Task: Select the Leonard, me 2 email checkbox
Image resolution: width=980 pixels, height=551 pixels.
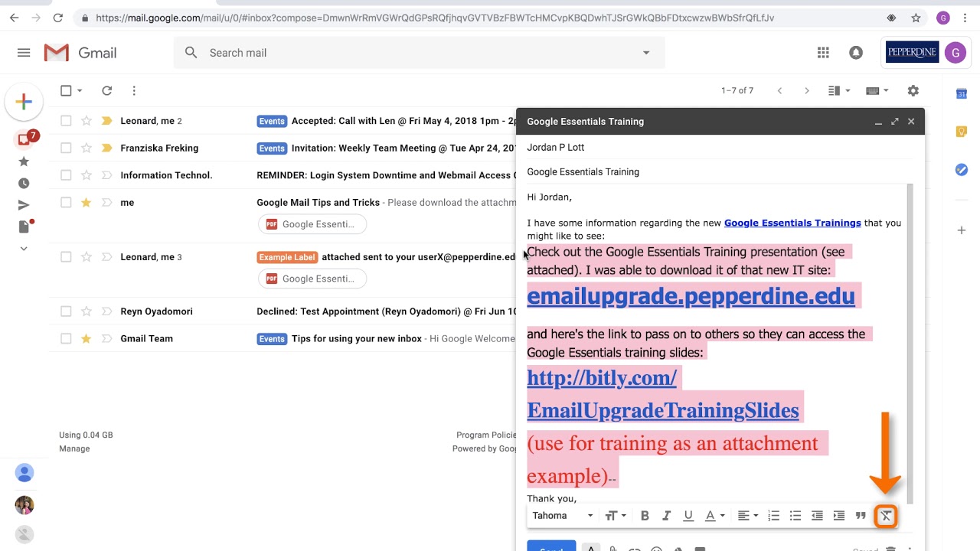Action: pyautogui.click(x=66, y=121)
